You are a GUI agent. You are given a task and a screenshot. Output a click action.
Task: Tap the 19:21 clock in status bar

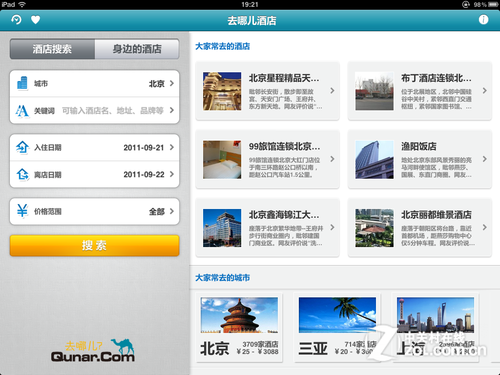[x=250, y=4]
